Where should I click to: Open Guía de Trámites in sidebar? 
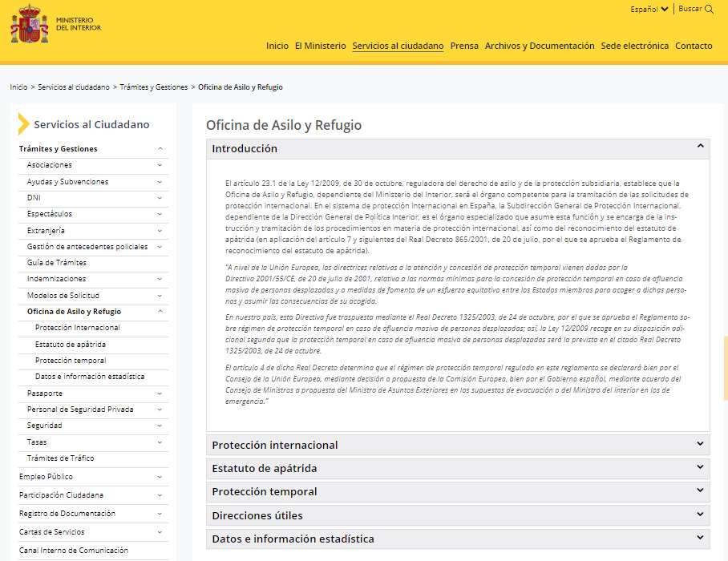(57, 263)
